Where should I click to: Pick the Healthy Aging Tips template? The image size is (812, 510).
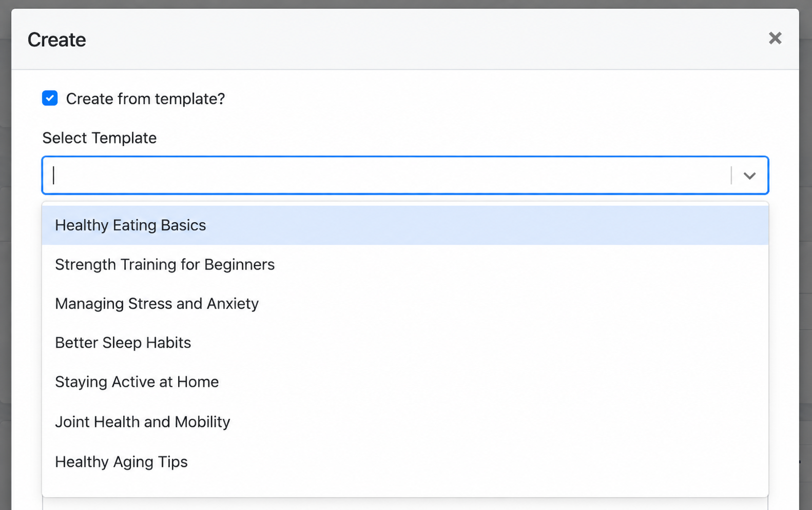405,462
